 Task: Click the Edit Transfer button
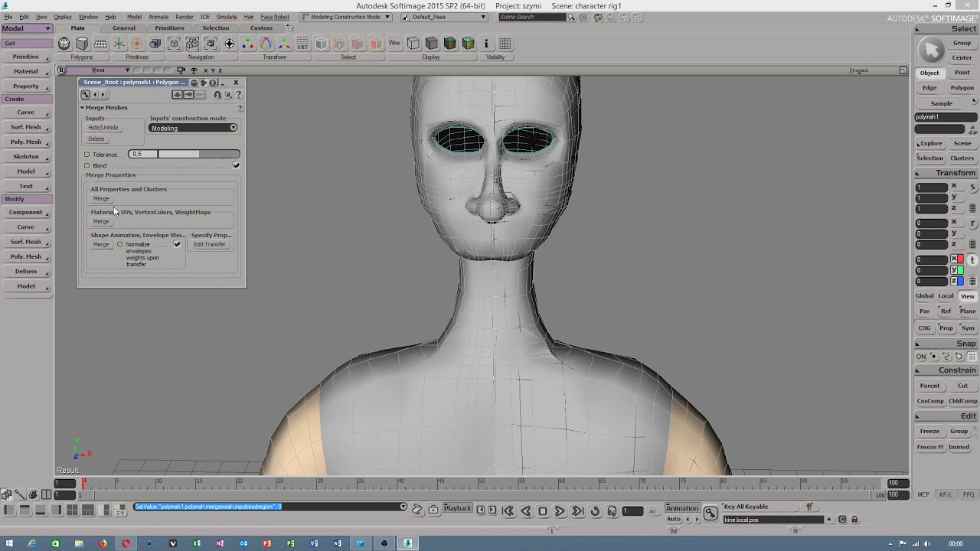click(x=210, y=245)
